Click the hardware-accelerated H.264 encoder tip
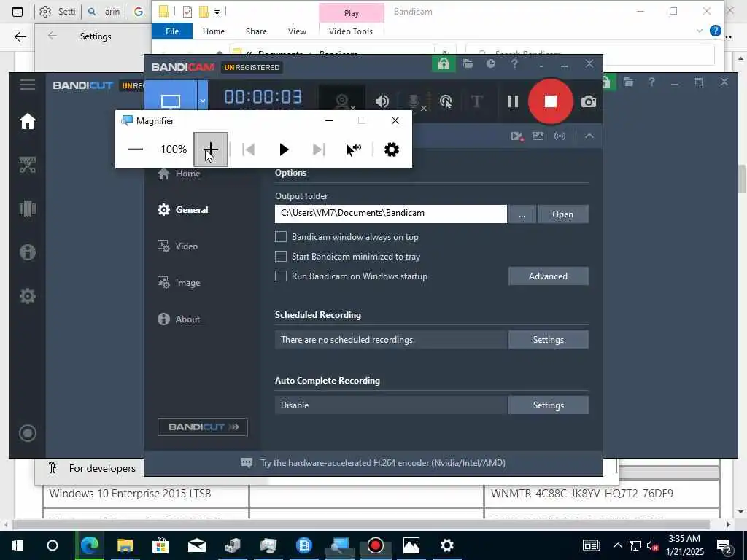747x560 pixels. point(373,463)
